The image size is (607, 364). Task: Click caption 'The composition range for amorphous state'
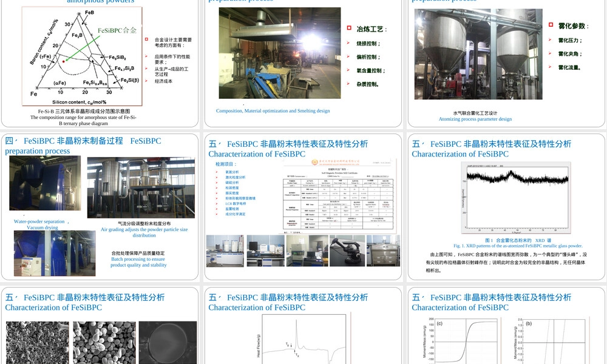tap(83, 120)
